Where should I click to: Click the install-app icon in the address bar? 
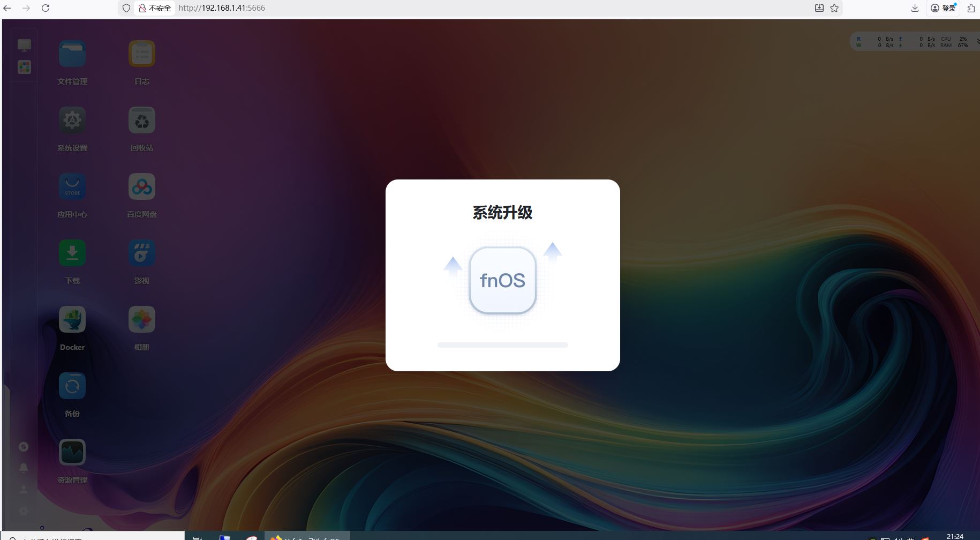(819, 8)
